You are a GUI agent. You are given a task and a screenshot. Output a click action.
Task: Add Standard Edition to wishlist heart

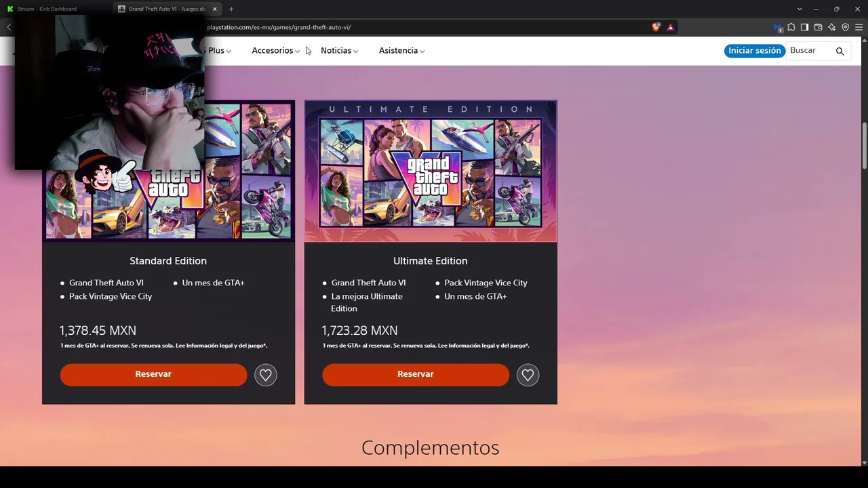266,375
